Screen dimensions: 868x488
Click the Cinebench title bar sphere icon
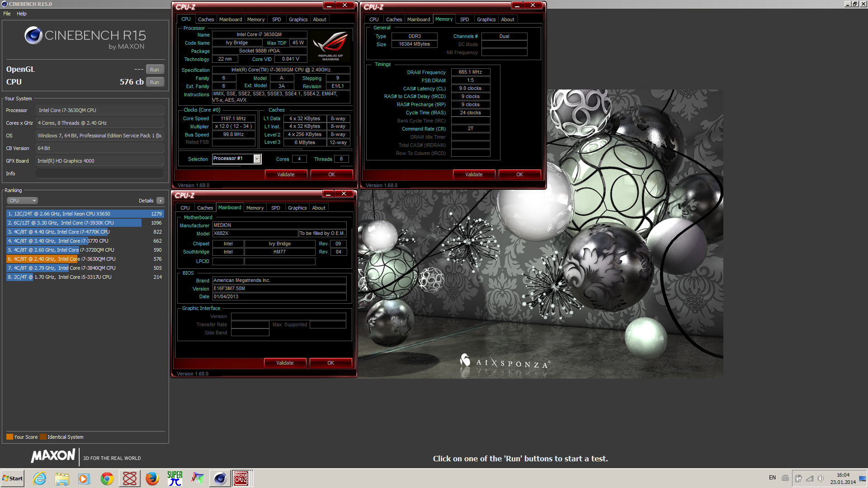[5, 4]
